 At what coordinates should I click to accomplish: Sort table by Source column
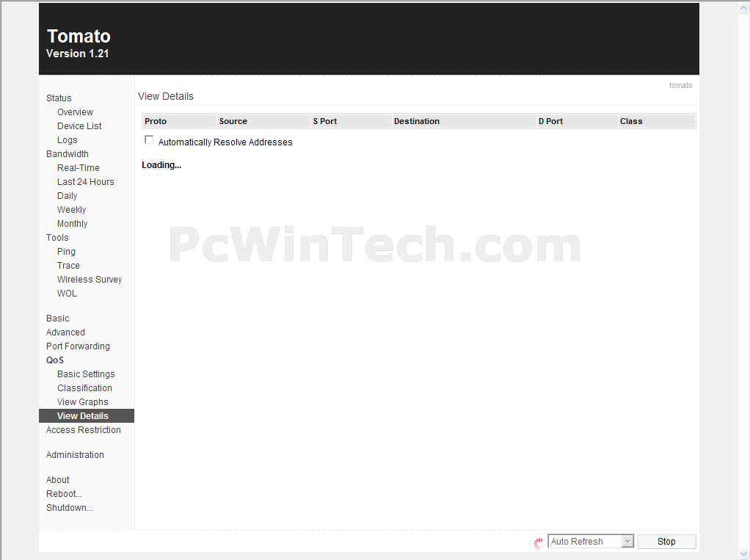pyautogui.click(x=263, y=121)
